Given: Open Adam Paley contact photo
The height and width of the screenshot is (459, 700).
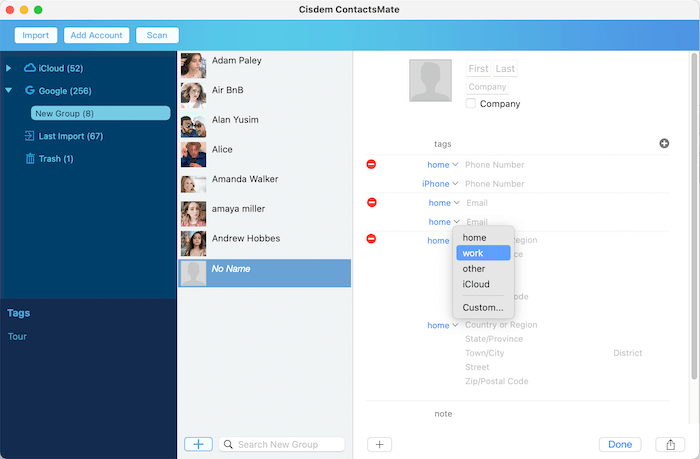Looking at the screenshot, I should pyautogui.click(x=193, y=65).
